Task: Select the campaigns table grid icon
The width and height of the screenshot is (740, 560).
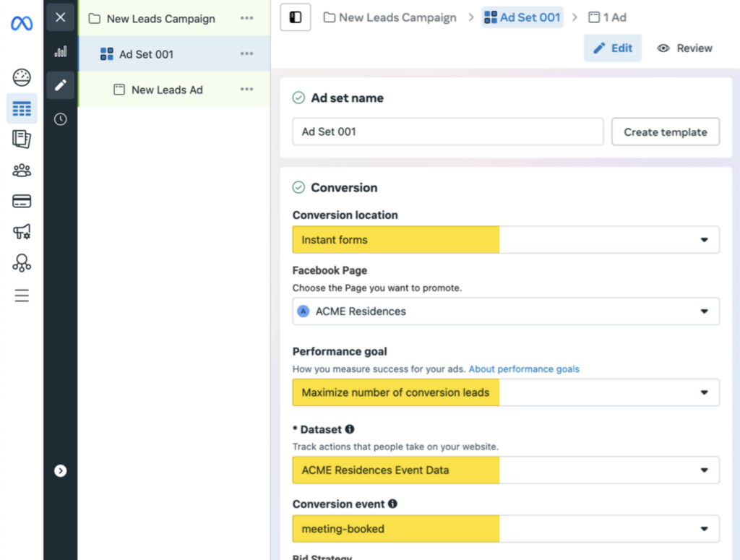Action: (x=22, y=109)
